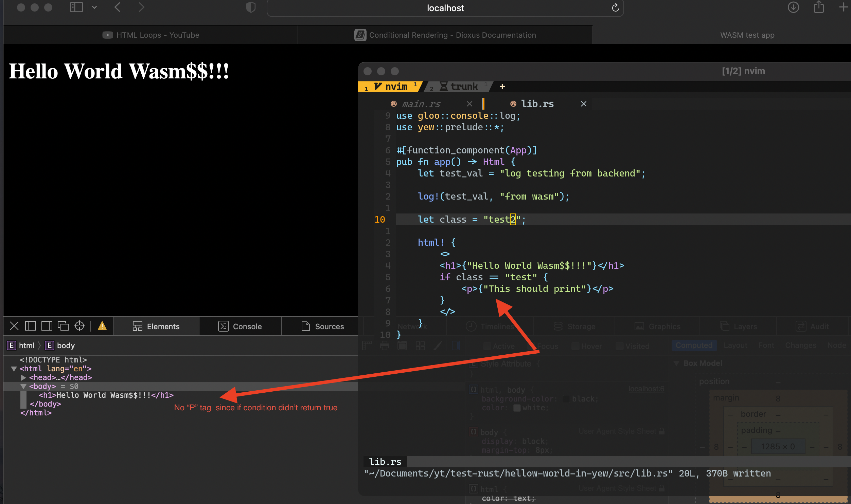Start element selection with crosshair icon
This screenshot has width=851, height=504.
pos(79,326)
